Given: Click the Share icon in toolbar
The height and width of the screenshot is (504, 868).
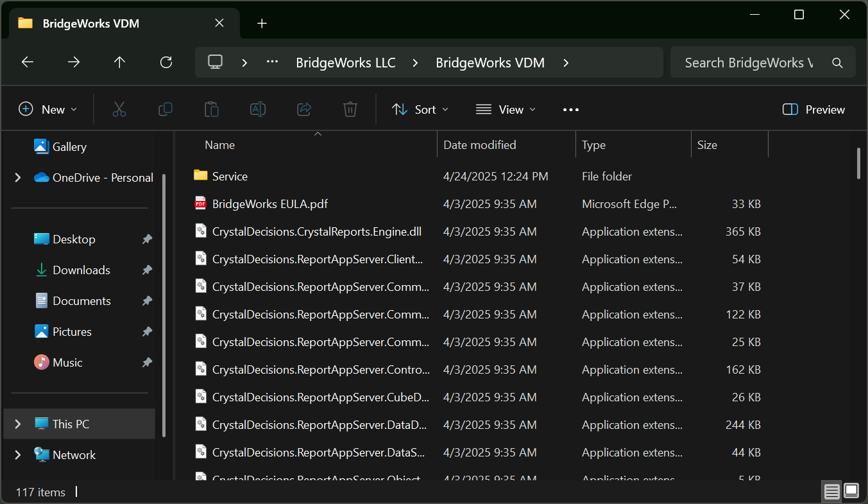Looking at the screenshot, I should pos(304,109).
